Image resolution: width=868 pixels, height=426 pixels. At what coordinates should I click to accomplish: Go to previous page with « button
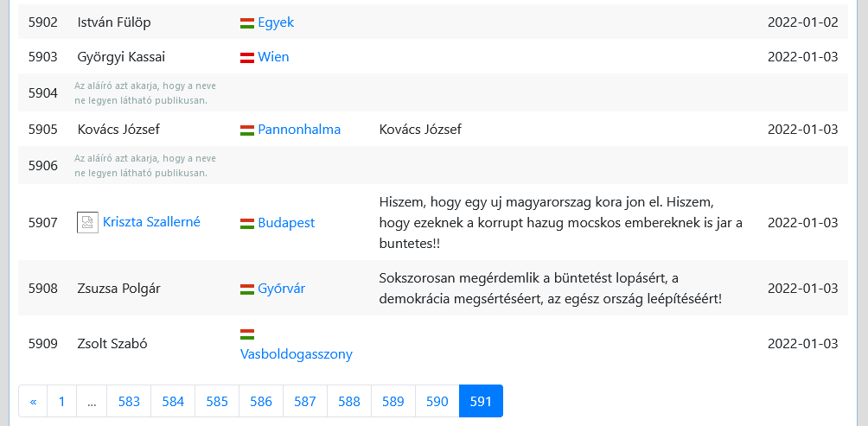[x=33, y=401]
